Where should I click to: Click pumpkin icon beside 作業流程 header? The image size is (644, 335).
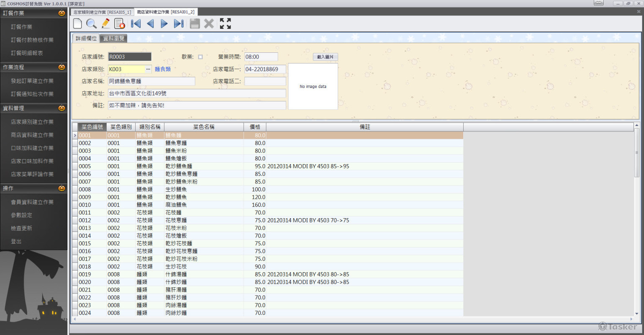click(62, 67)
